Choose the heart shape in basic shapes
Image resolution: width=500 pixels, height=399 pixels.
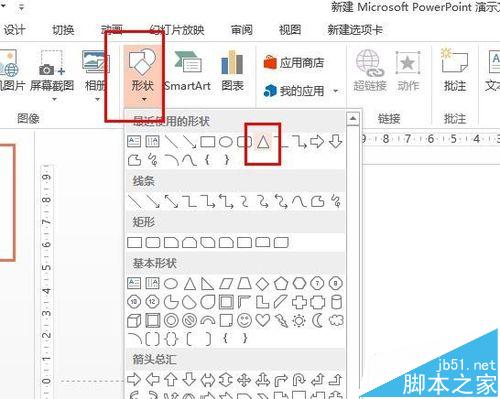point(263,320)
